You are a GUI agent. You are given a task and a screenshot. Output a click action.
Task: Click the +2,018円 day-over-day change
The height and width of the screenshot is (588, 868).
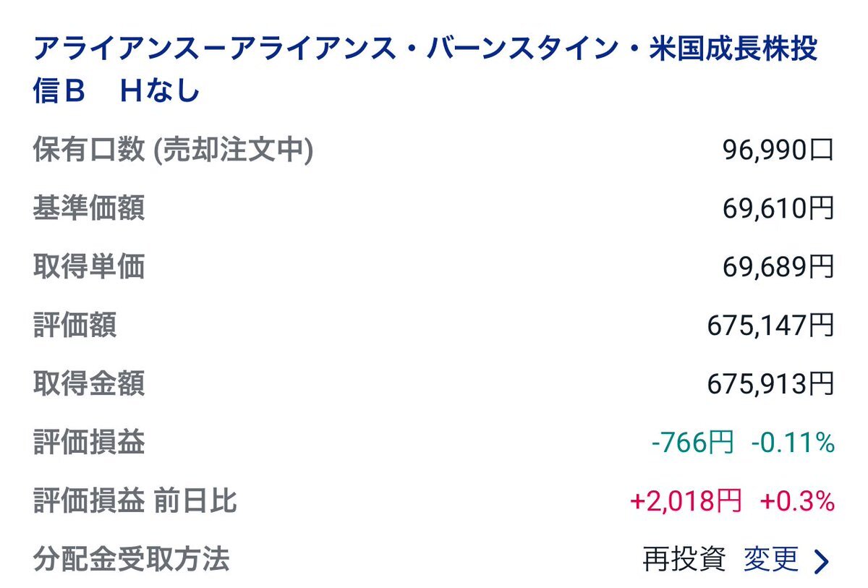pos(686,501)
